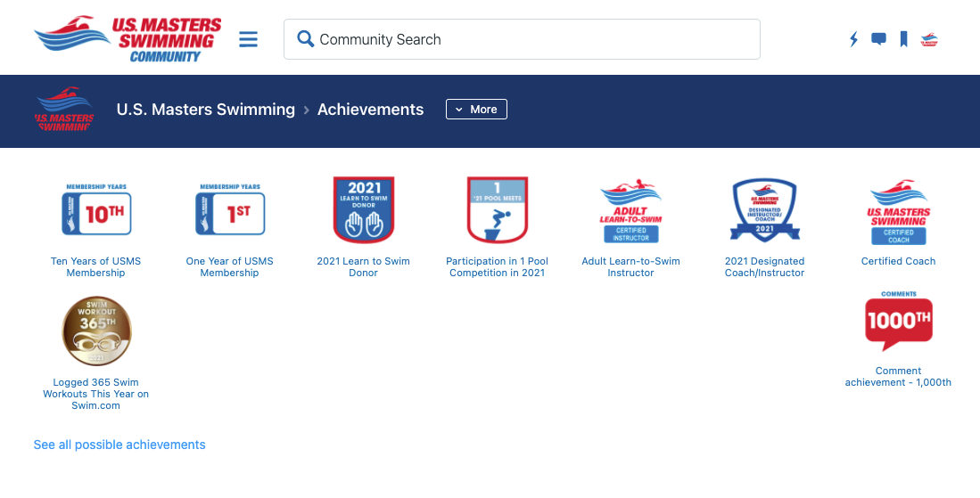Click the 2021 Learn to Swim Donor badge

364,209
